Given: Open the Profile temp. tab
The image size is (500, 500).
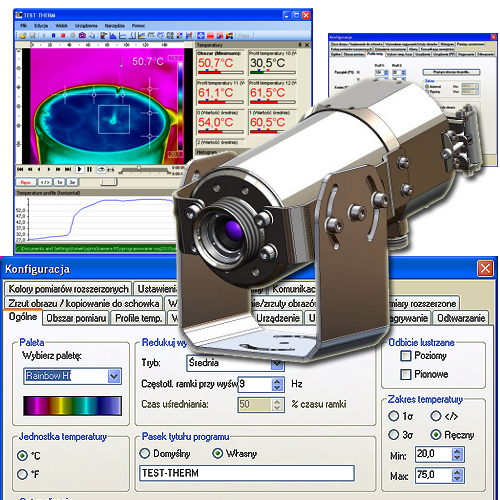Looking at the screenshot, I should 139,318.
